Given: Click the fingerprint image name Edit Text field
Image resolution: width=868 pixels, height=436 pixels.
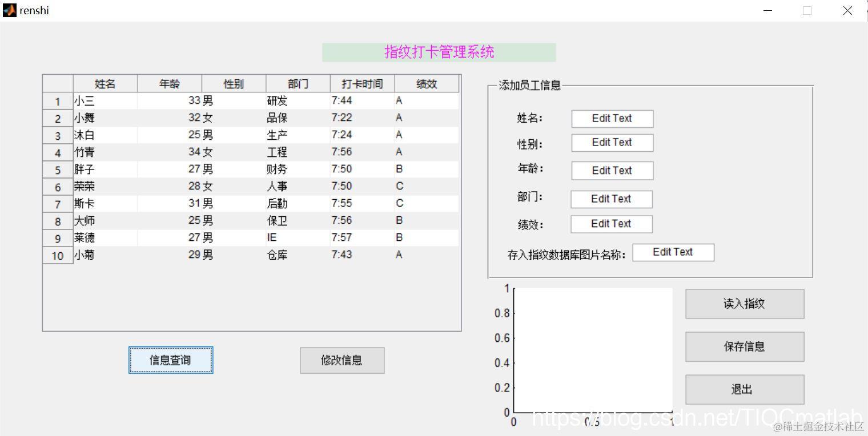Looking at the screenshot, I should 673,252.
